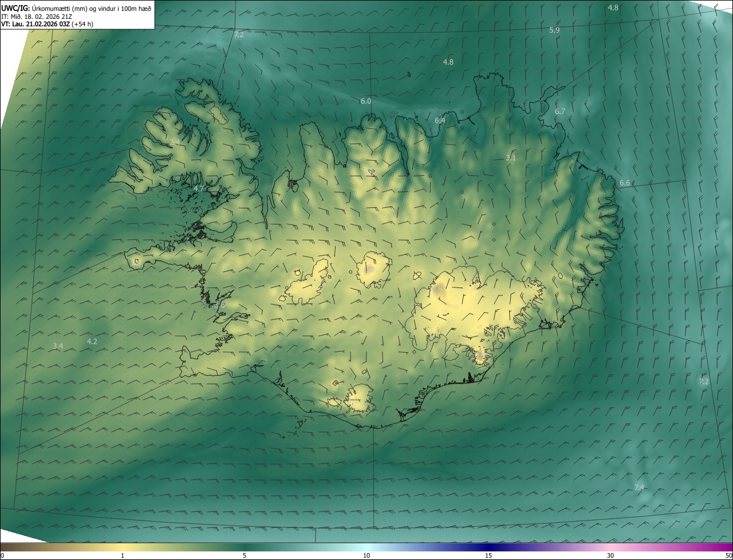Click the 'UWC/IG: Úrkomumætti (mm)' title line
This screenshot has height=560, width=733.
tap(76, 8)
